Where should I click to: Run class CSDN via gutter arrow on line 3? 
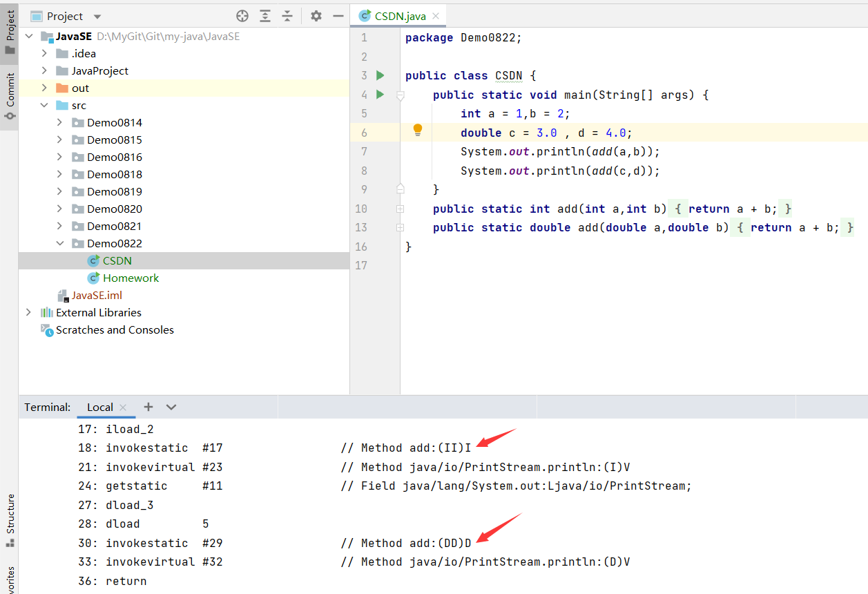pyautogui.click(x=380, y=75)
